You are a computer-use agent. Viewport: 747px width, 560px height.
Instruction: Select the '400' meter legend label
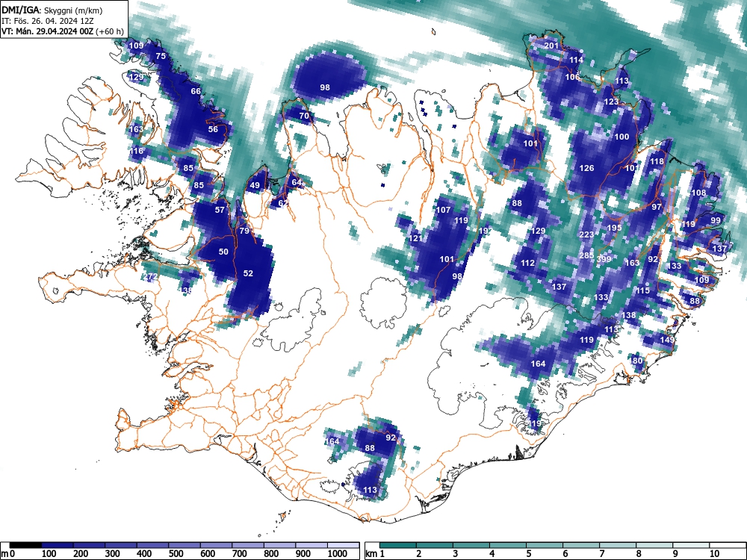(144, 554)
